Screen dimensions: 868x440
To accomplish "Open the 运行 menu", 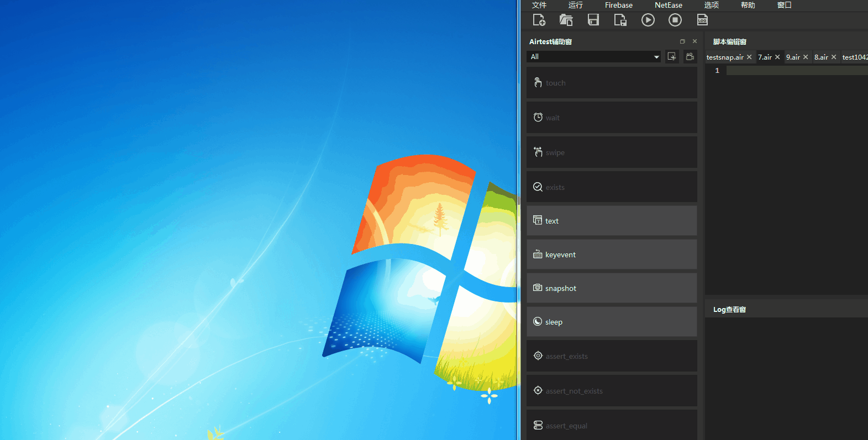I will 576,5.
